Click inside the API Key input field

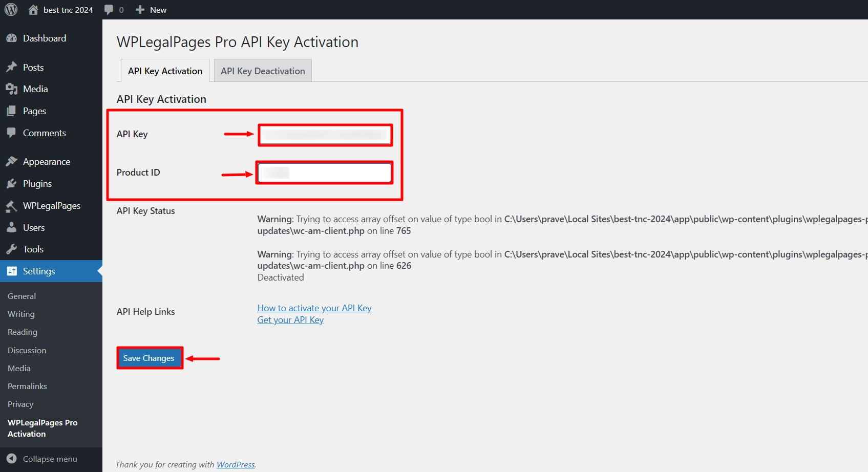[x=325, y=134]
